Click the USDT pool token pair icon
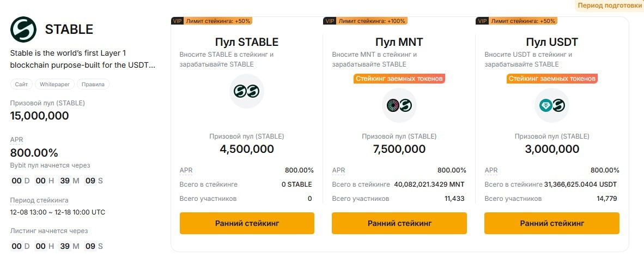The width and height of the screenshot is (644, 262). click(551, 106)
